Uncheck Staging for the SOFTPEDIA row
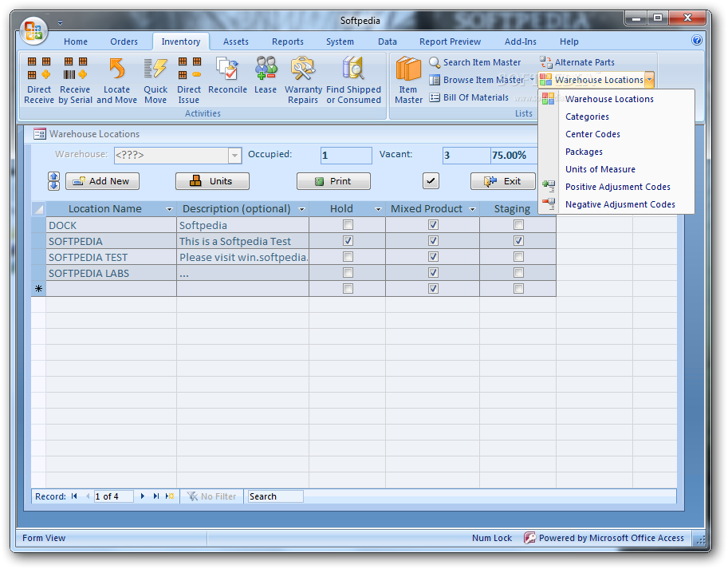Screen dimensions: 728x569 (x=518, y=241)
